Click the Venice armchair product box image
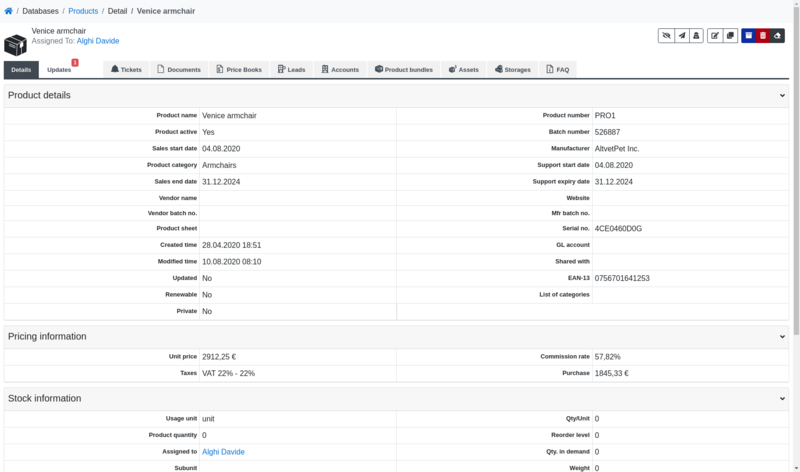Viewport: 800px width, 472px height. pos(16,45)
